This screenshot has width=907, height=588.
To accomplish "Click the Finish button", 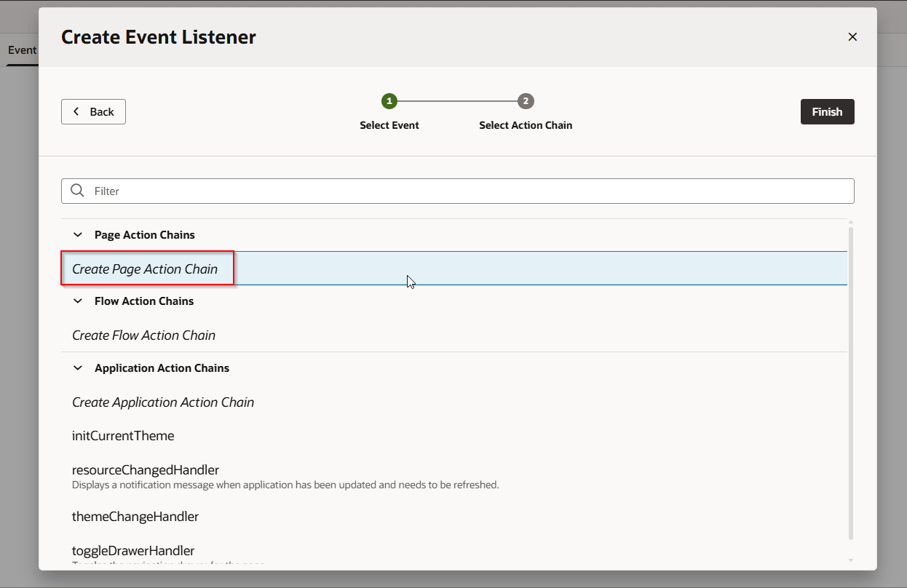I will click(827, 112).
